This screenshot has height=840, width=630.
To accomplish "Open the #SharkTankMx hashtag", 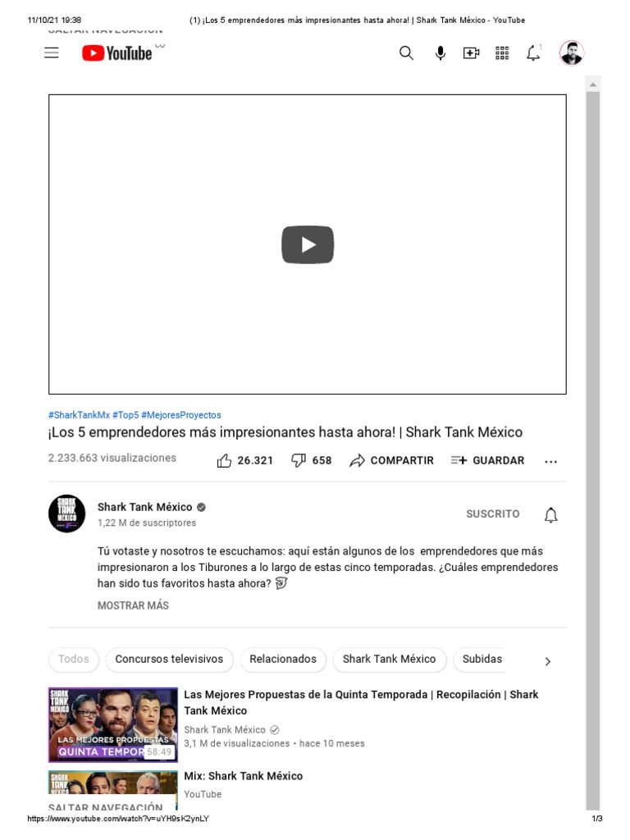I will (x=80, y=415).
